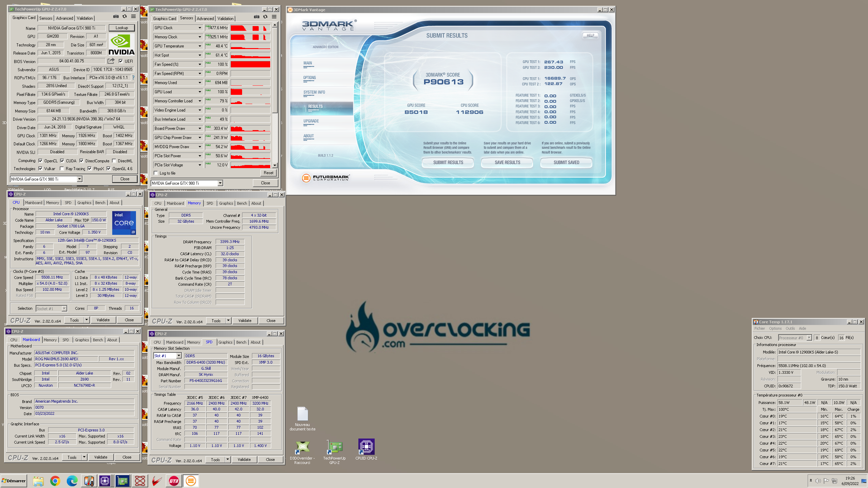Open Tools dropdown arrow in CPU-Z CPU window
Screen dimensions: 868x488
pyautogui.click(x=86, y=320)
